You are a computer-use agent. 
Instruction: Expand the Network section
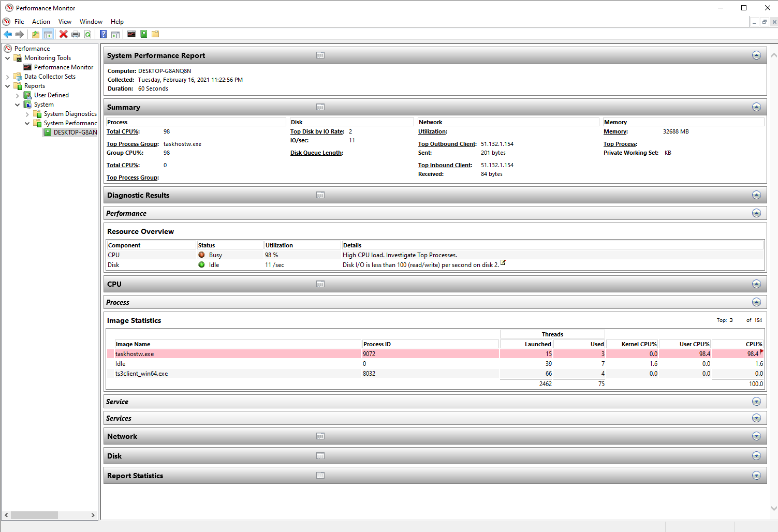pos(756,436)
